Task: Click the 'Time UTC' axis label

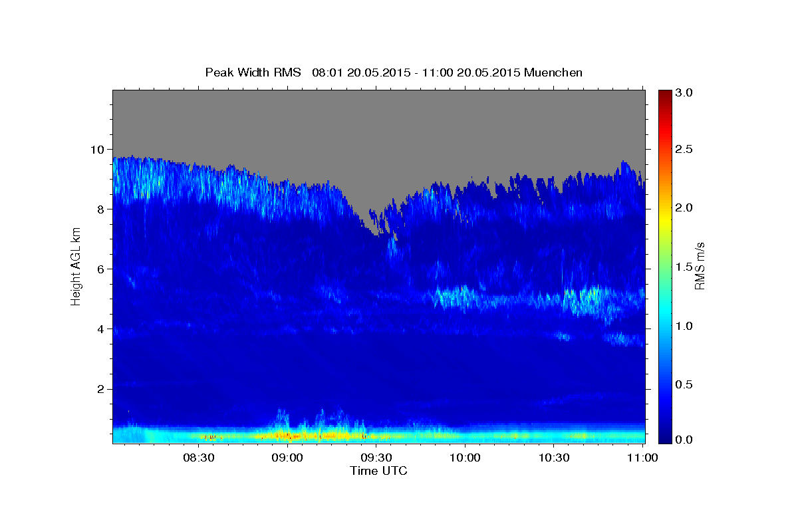Action: [x=378, y=471]
